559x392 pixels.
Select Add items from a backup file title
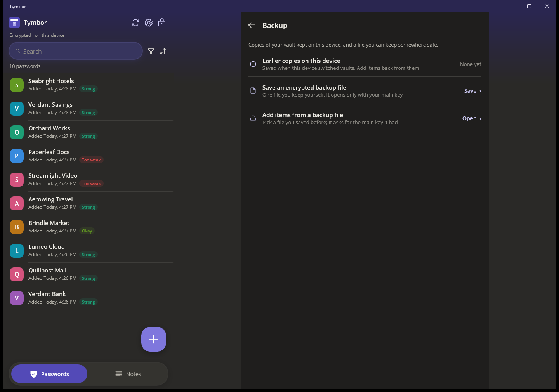303,115
